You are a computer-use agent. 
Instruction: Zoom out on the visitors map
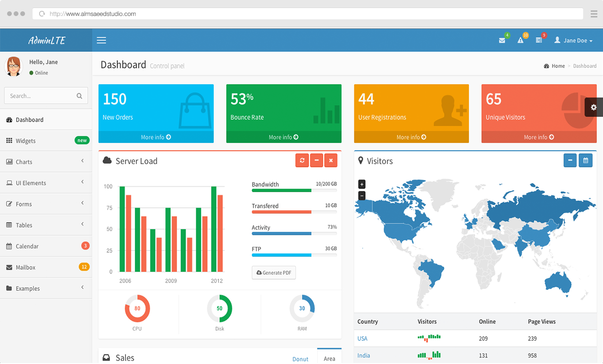(x=362, y=195)
